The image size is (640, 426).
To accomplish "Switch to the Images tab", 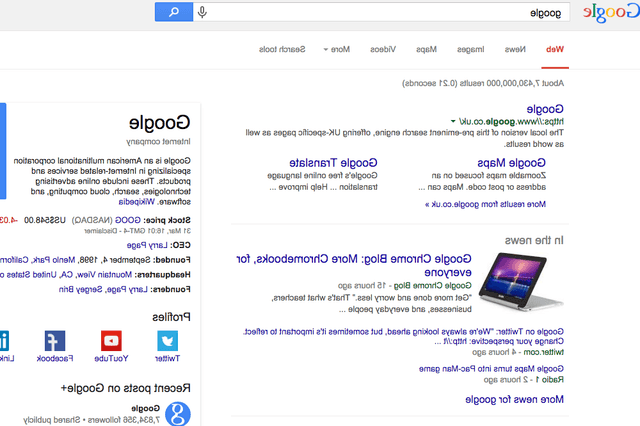I will 471,49.
